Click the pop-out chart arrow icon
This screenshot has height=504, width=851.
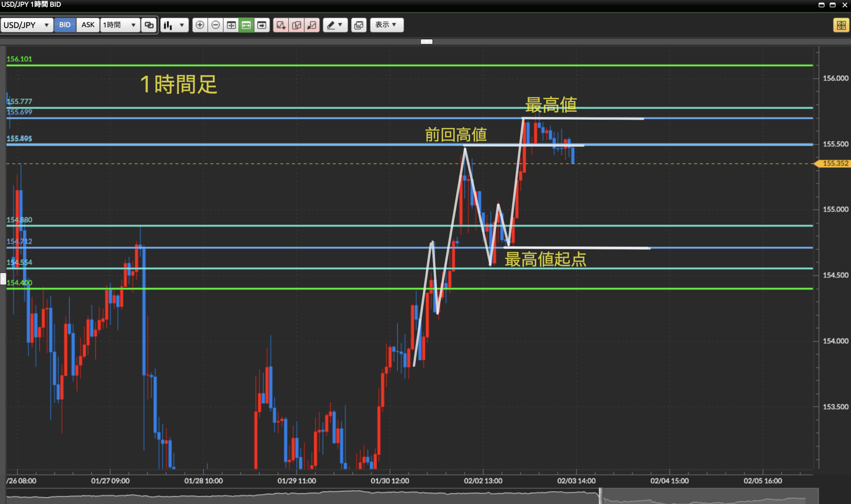(x=311, y=25)
